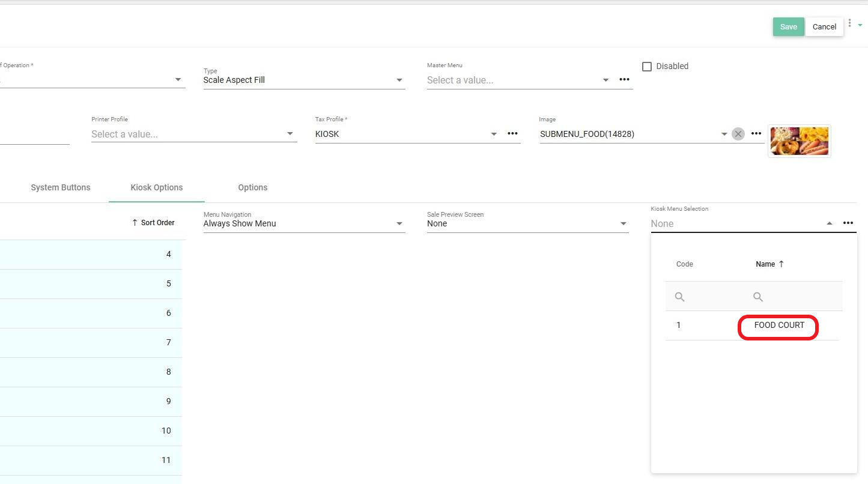Open the Sale Preview Screen dropdown

pyautogui.click(x=623, y=224)
